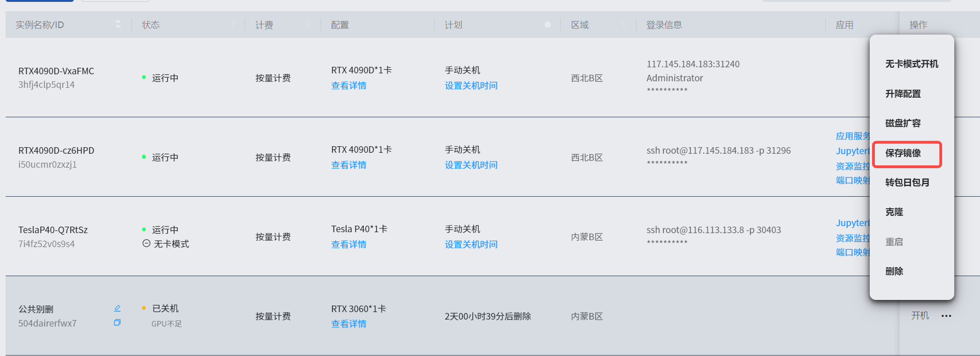The image size is (980, 356).
Task: Open 查看详情 for the Tesla P40 instance
Action: tap(349, 244)
